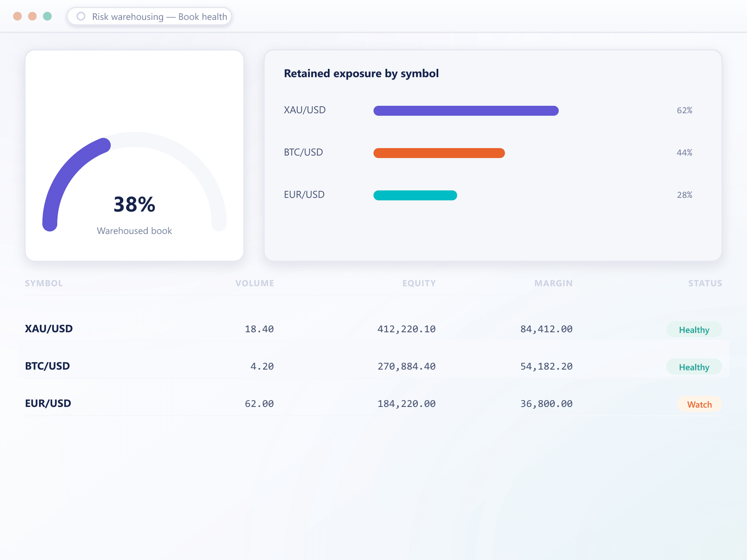The height and width of the screenshot is (560, 747).
Task: Select the EUR/USD symbol in the table
Action: pyautogui.click(x=48, y=403)
